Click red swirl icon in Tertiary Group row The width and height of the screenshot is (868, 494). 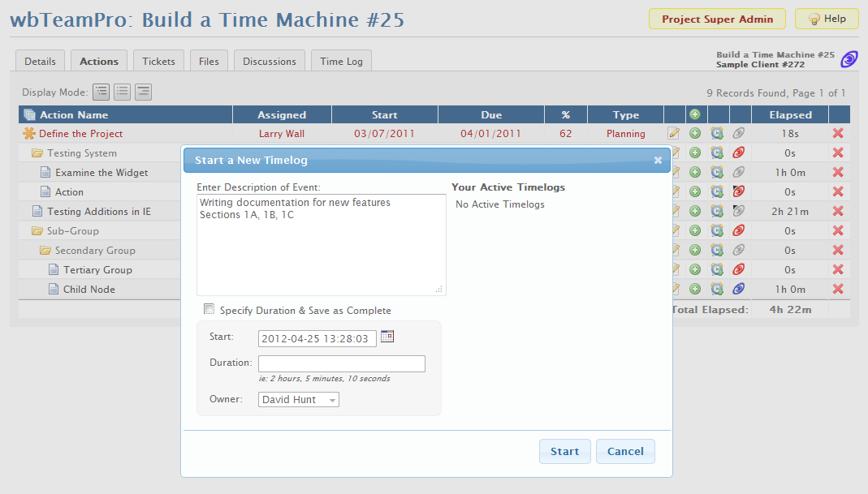point(738,270)
